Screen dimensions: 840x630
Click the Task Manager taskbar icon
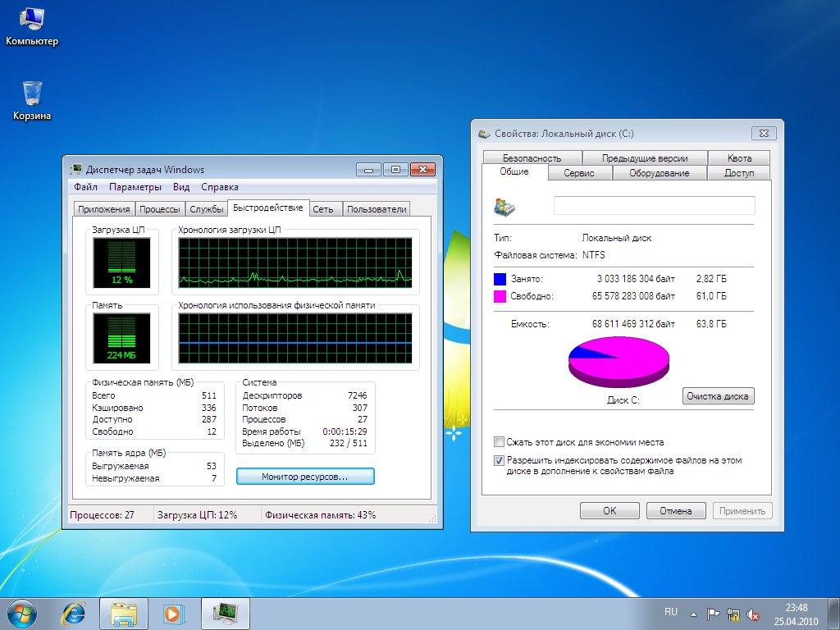225,612
